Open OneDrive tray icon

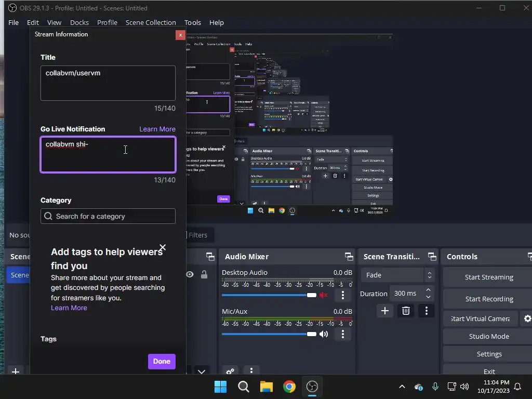pos(419,387)
